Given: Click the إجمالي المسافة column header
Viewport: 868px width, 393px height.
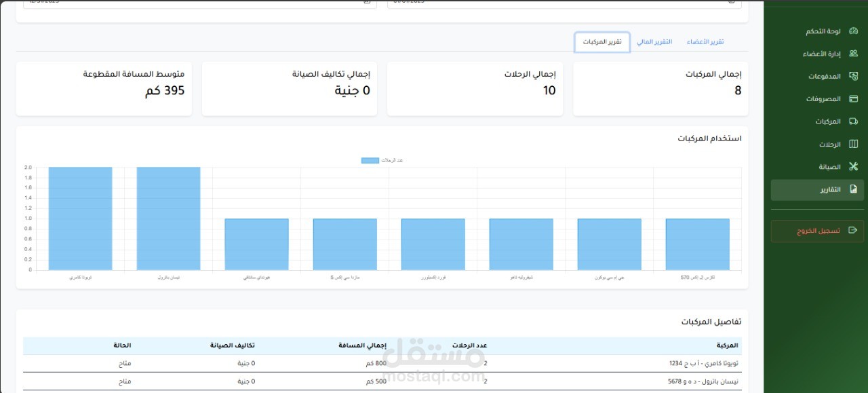Looking at the screenshot, I should tap(363, 345).
